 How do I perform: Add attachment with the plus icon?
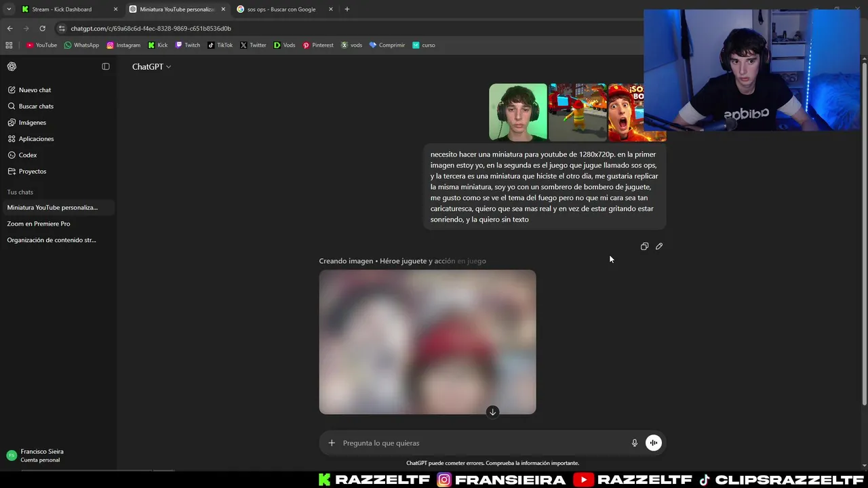tap(332, 443)
